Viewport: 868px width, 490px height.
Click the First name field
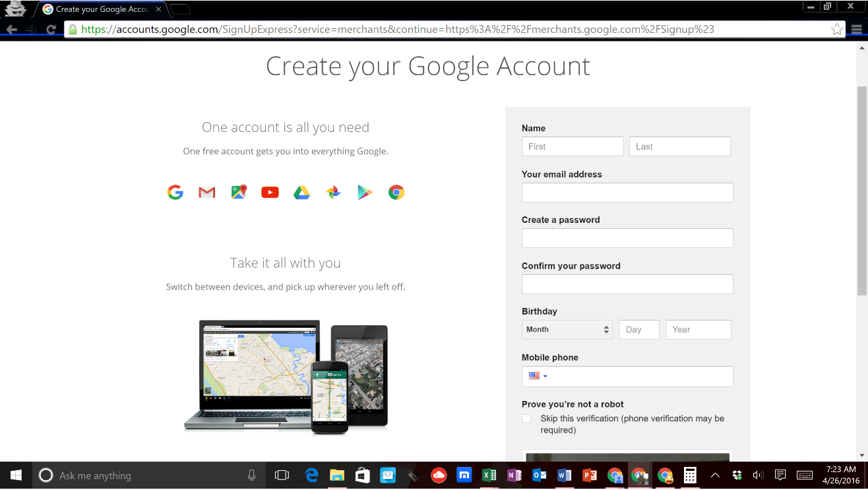[573, 146]
